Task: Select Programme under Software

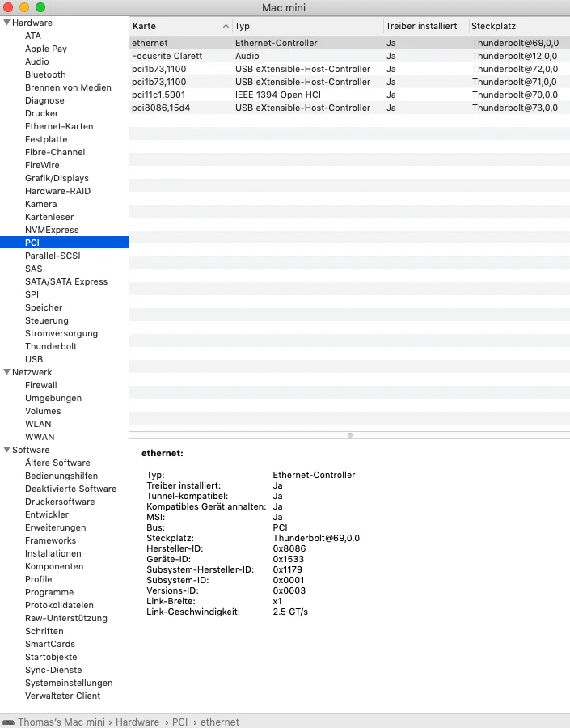Action: pos(49,592)
